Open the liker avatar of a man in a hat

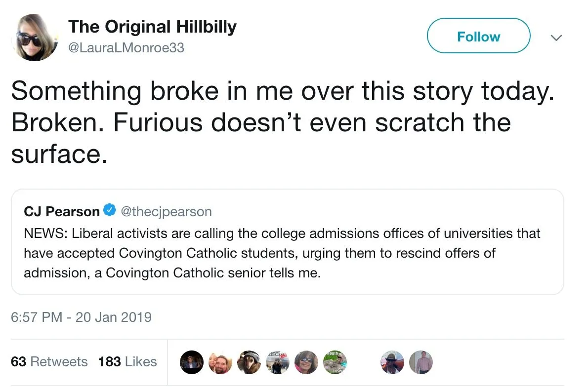pos(392,362)
